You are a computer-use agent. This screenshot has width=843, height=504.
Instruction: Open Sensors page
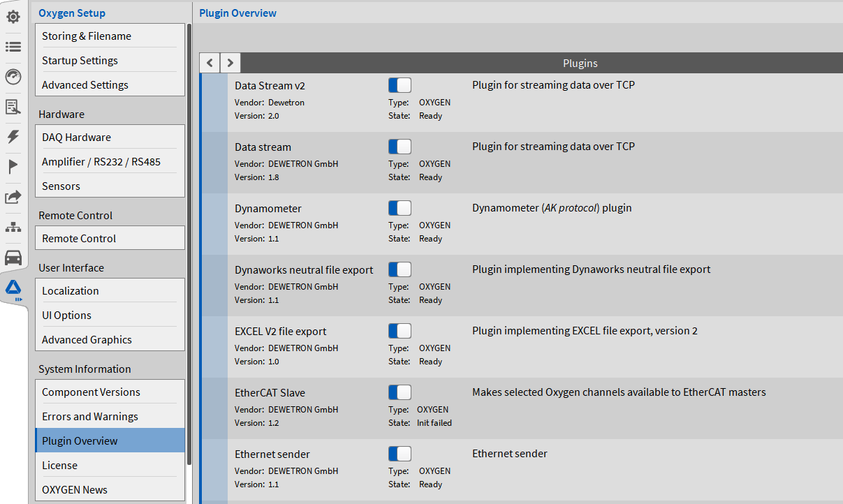pyautogui.click(x=110, y=186)
